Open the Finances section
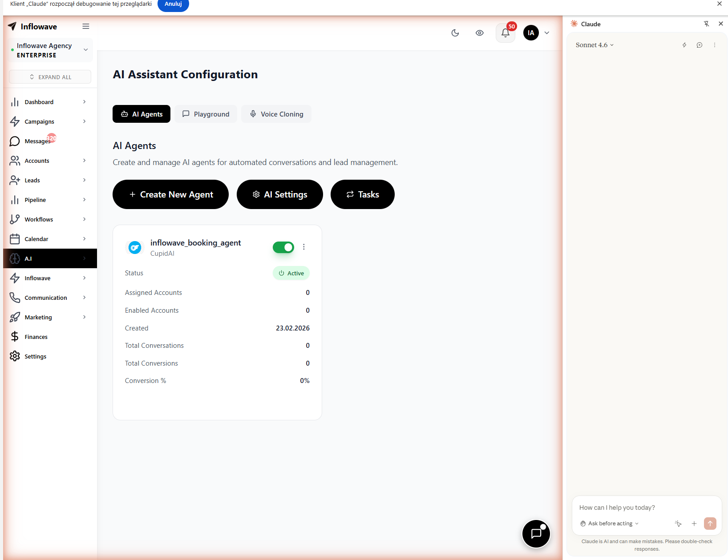 (x=36, y=337)
